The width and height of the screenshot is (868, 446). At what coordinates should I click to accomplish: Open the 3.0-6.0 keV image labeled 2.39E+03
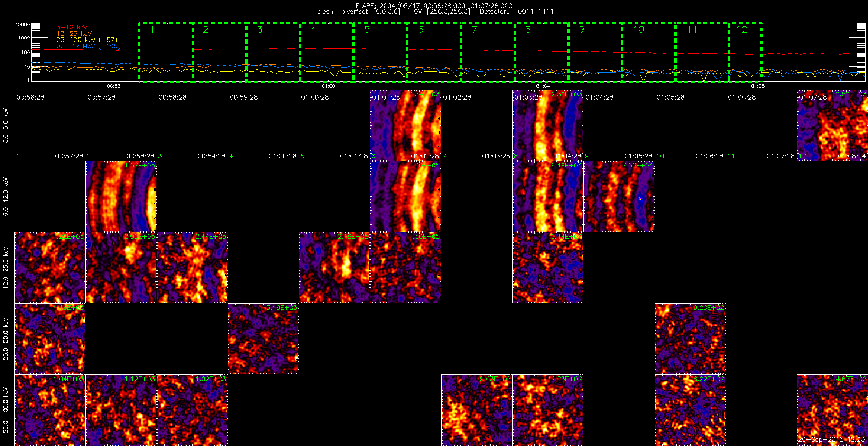[x=548, y=125]
